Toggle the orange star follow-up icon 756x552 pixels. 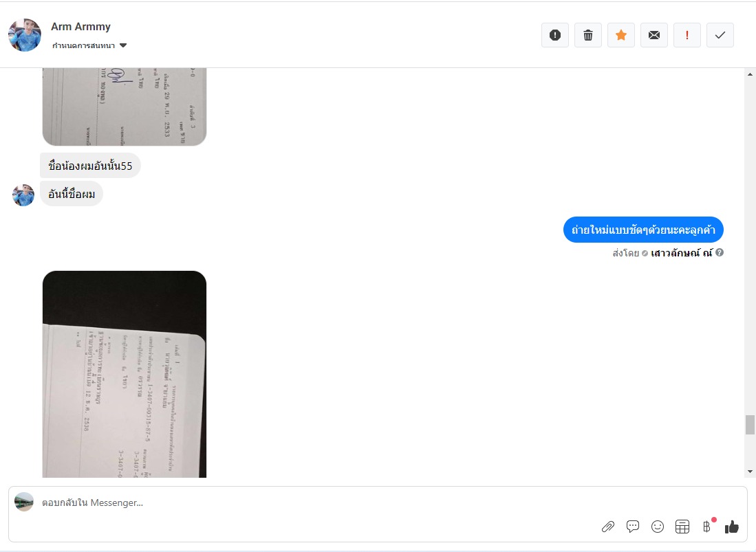(621, 35)
